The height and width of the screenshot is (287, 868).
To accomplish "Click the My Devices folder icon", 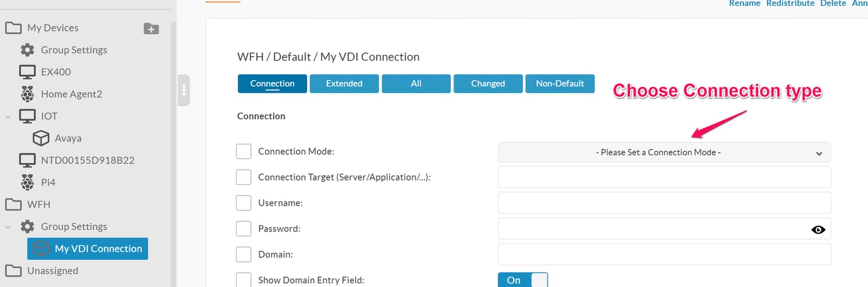I will (x=13, y=28).
